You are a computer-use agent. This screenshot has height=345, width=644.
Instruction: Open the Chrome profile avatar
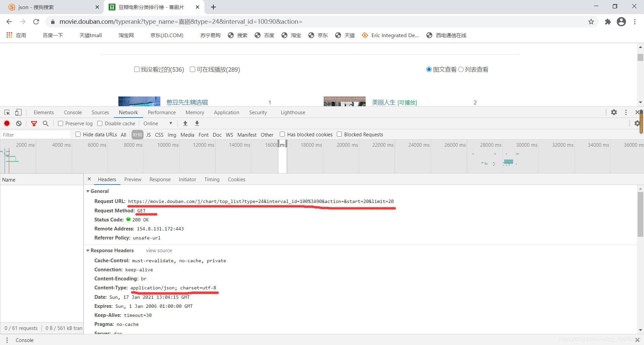point(621,21)
